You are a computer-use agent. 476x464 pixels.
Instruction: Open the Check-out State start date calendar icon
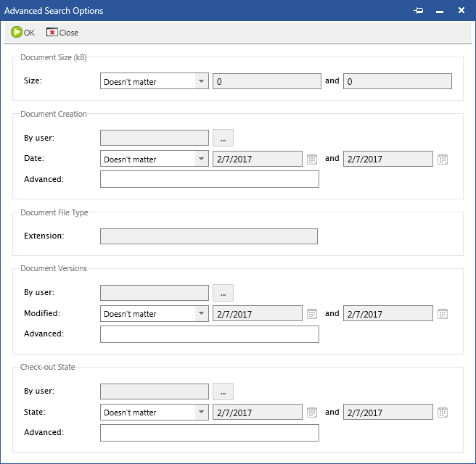pyautogui.click(x=312, y=413)
